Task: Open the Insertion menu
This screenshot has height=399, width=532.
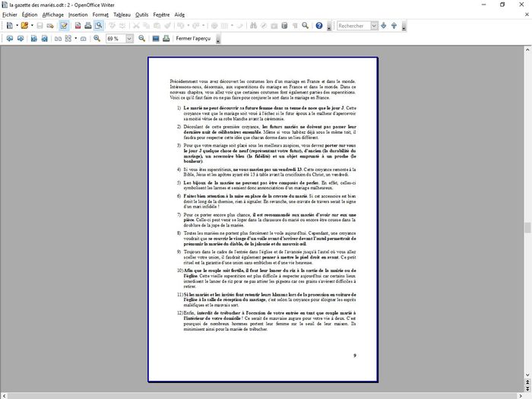Action: 78,14
